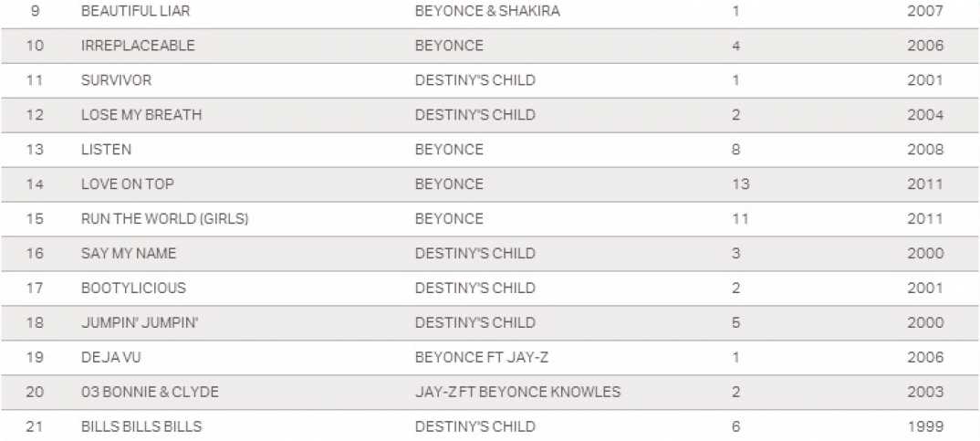Click the year 1999 in the last row
The width and height of the screenshot is (980, 441).
[925, 426]
